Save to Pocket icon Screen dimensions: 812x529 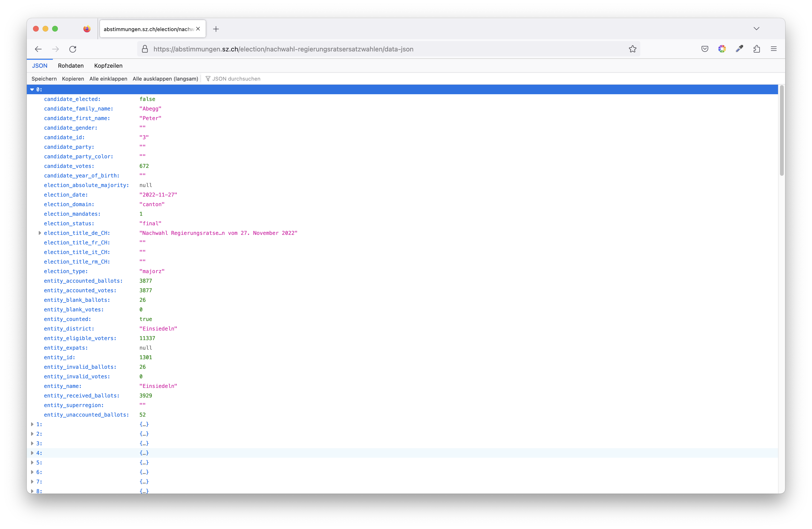pyautogui.click(x=705, y=49)
